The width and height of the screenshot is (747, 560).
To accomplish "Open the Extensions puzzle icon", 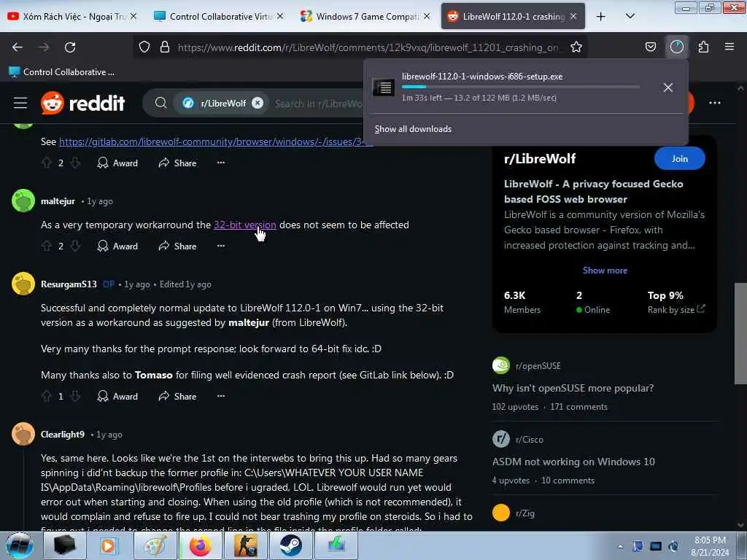I will pyautogui.click(x=703, y=47).
